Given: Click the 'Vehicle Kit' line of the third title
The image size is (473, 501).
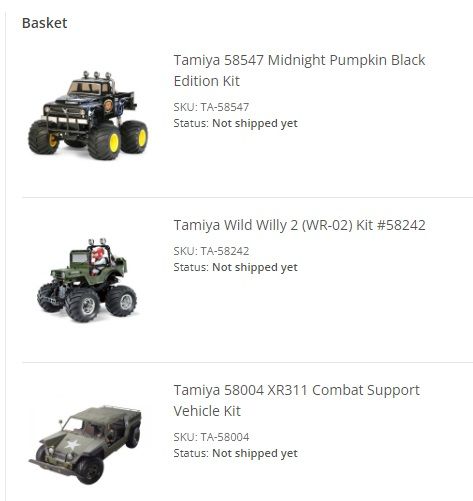Looking at the screenshot, I should click(207, 411).
